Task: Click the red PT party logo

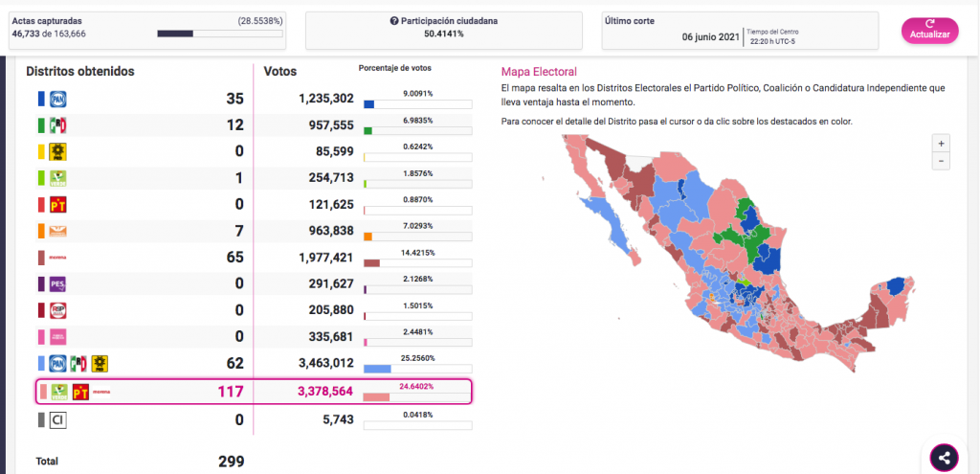Action: [56, 204]
